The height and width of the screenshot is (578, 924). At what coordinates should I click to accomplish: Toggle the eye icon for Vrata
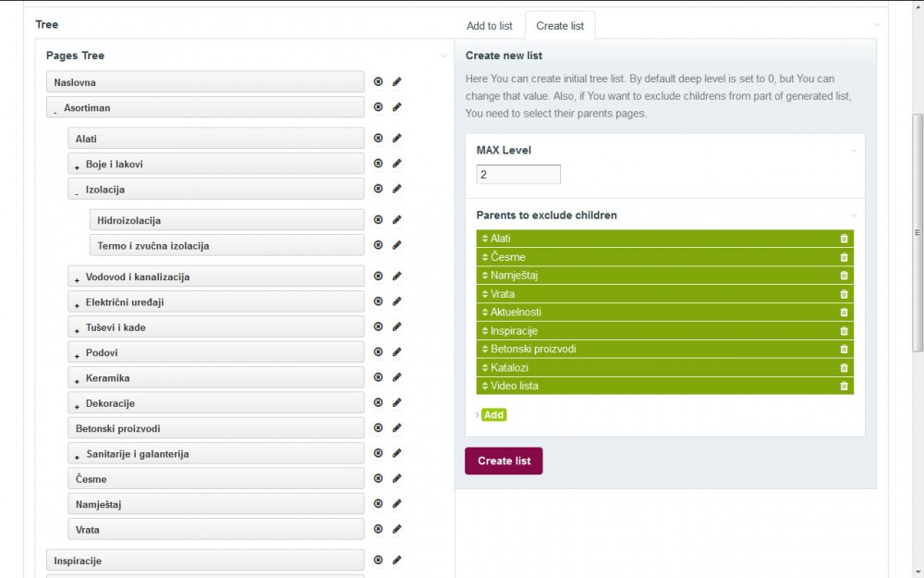(x=377, y=528)
